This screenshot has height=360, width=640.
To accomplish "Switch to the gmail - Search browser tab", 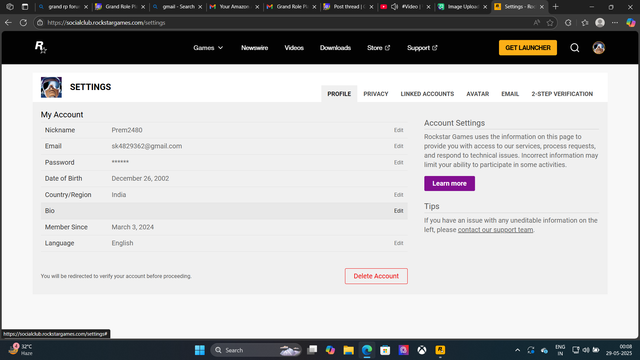I will tap(178, 7).
